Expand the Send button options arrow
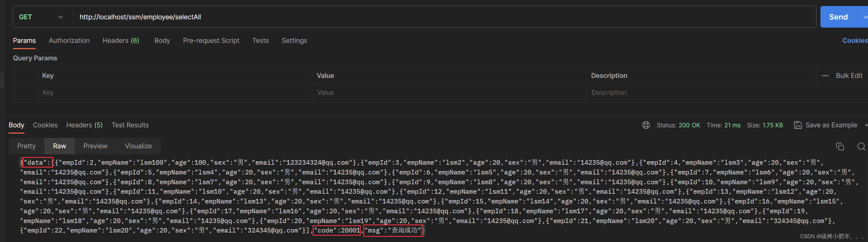Image resolution: width=868 pixels, height=242 pixels. tap(864, 17)
